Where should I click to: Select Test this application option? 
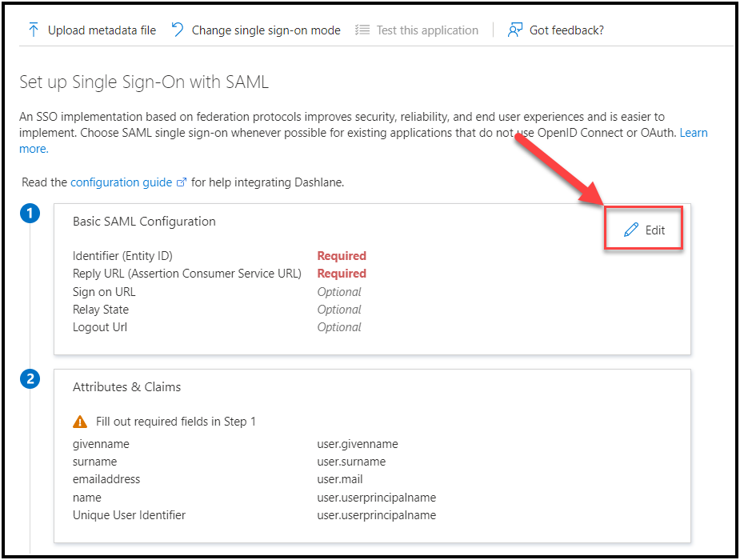(x=427, y=30)
